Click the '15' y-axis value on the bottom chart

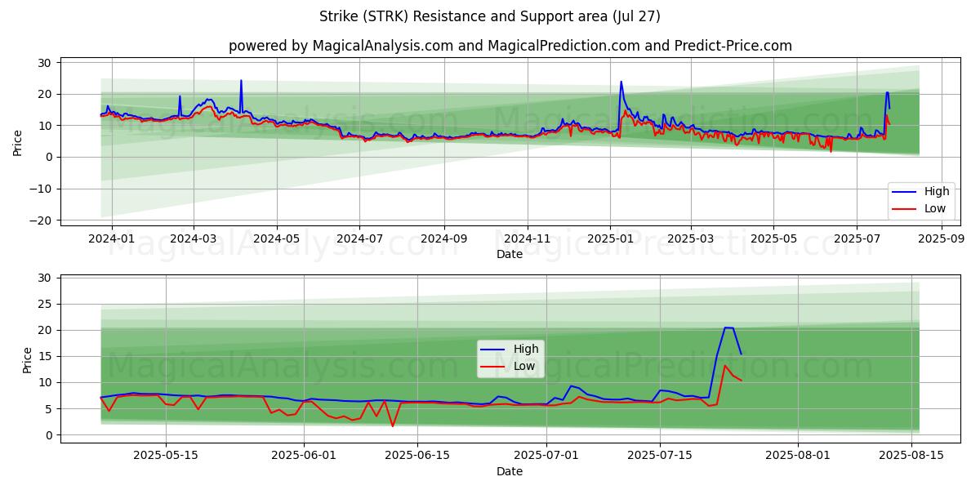coord(45,357)
